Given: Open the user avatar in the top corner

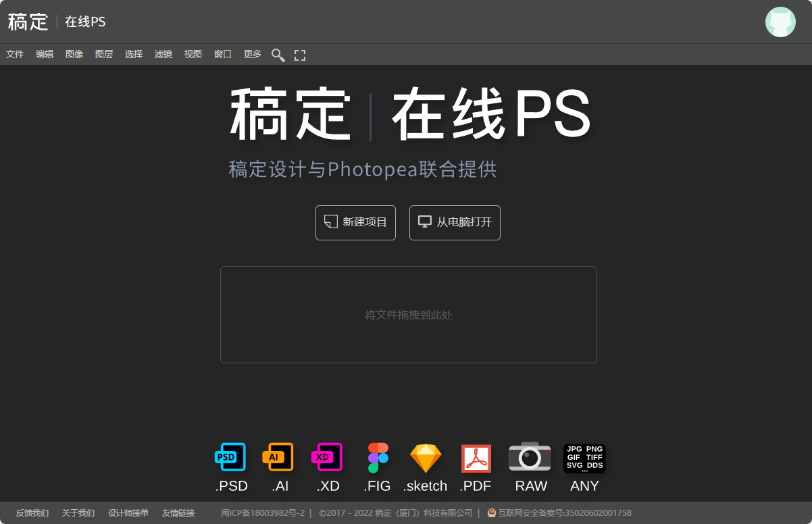Looking at the screenshot, I should click(780, 22).
